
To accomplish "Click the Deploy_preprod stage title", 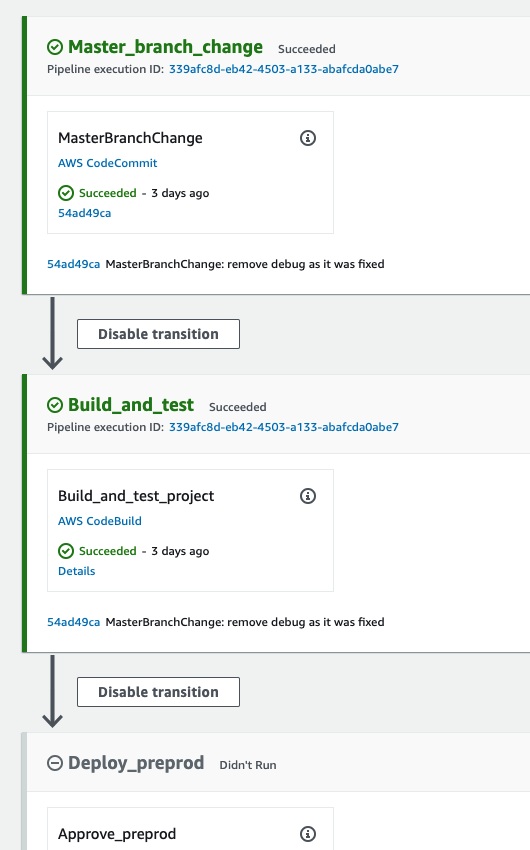I will tap(136, 763).
